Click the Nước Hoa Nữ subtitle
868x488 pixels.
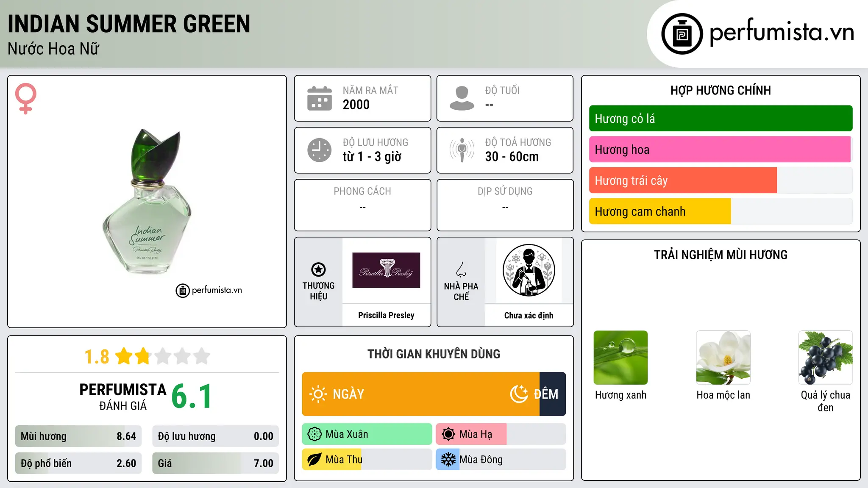pos(53,49)
